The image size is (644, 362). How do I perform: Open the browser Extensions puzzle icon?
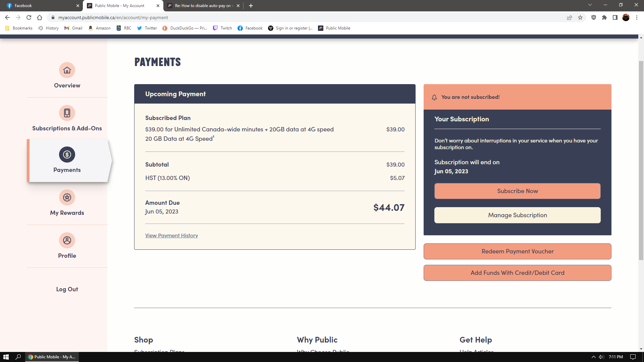pos(604,18)
